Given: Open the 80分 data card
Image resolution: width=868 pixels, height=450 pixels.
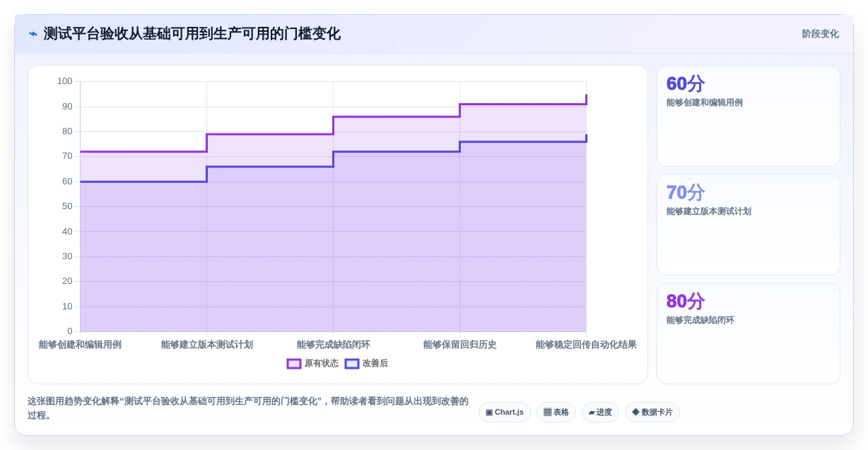Looking at the screenshot, I should (749, 333).
